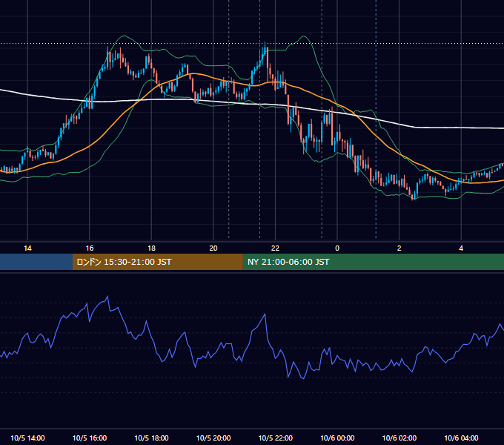Click the 10/5 16:00 date label
Image resolution: width=504 pixels, height=445 pixels.
(90, 438)
